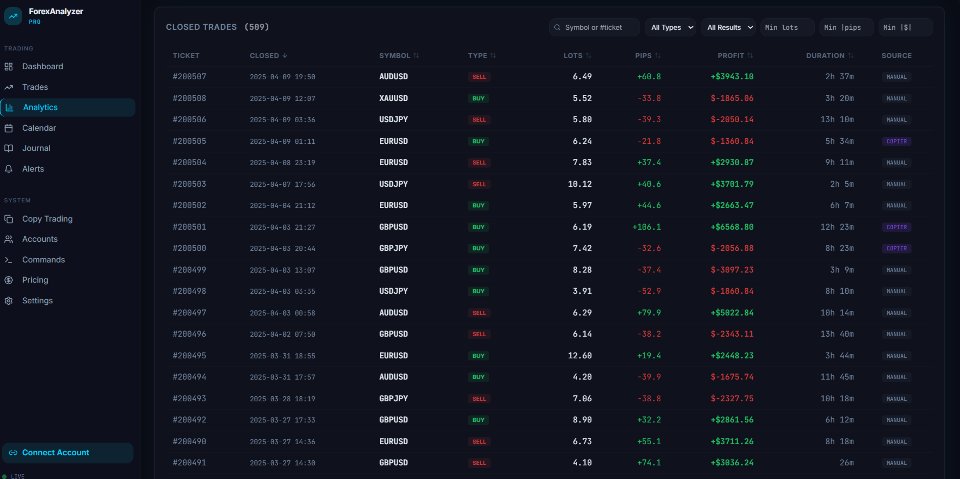The image size is (960, 479).
Task: Click the SELL badge in row #208506
Action: tap(479, 120)
